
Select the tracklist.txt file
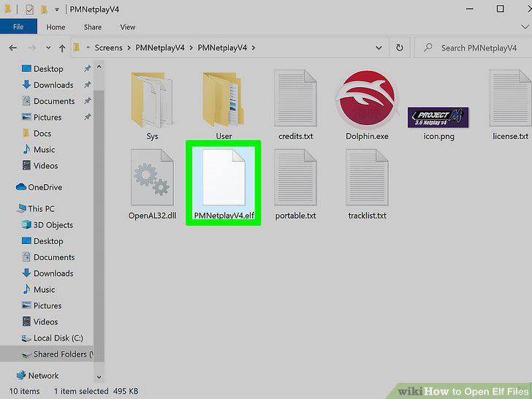point(367,184)
